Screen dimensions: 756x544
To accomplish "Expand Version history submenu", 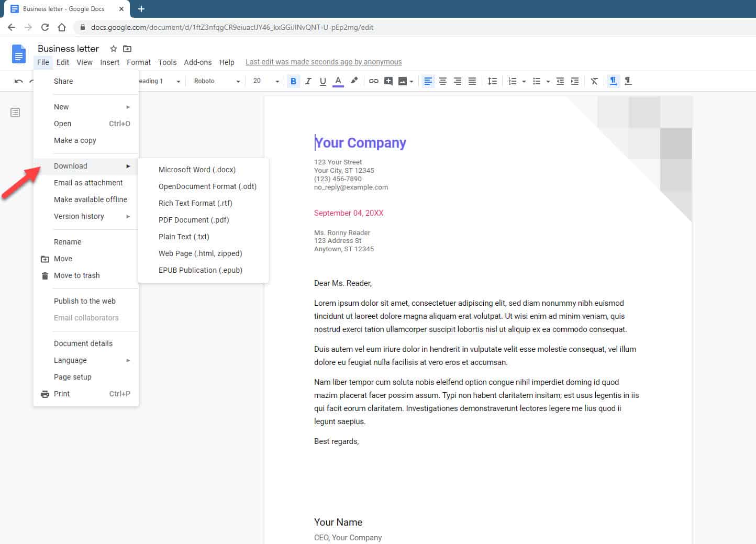I will [x=86, y=216].
